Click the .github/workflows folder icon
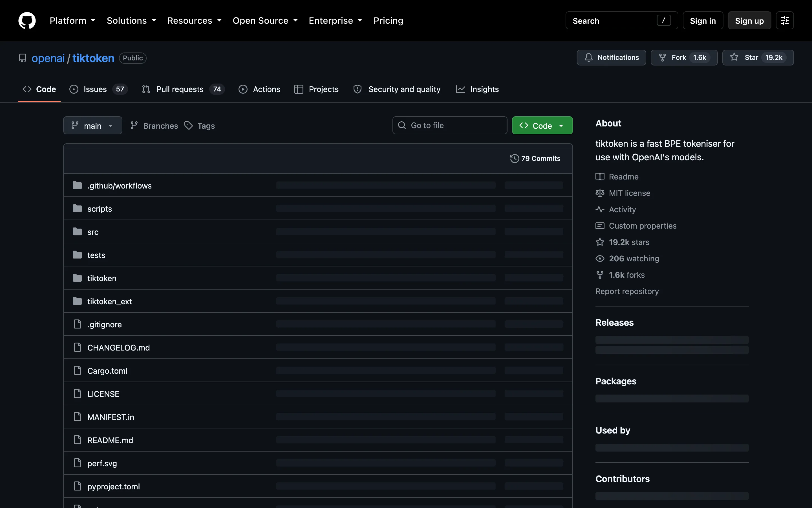 77,185
